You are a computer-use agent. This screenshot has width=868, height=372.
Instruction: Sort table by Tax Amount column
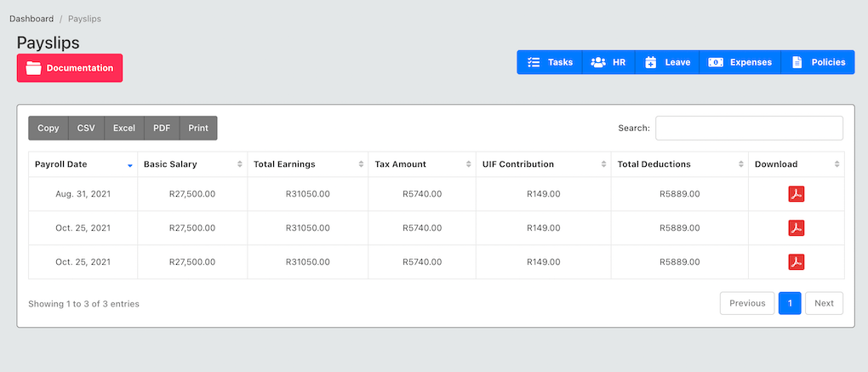pos(422,164)
